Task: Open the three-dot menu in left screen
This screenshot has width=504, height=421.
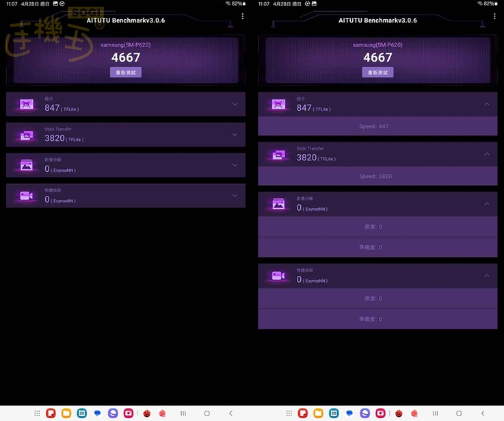Action: click(x=243, y=16)
